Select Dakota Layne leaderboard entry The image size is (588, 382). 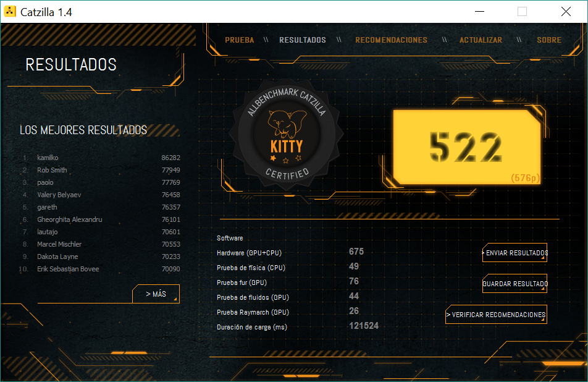[x=57, y=257]
